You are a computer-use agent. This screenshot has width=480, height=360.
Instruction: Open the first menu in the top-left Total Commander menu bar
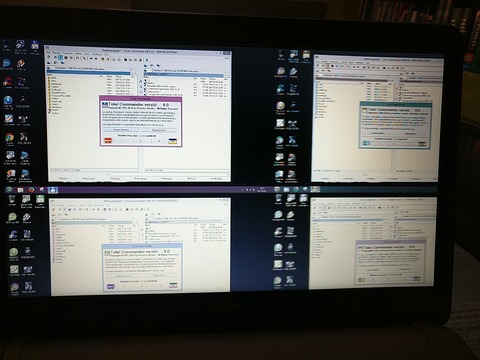[48, 52]
